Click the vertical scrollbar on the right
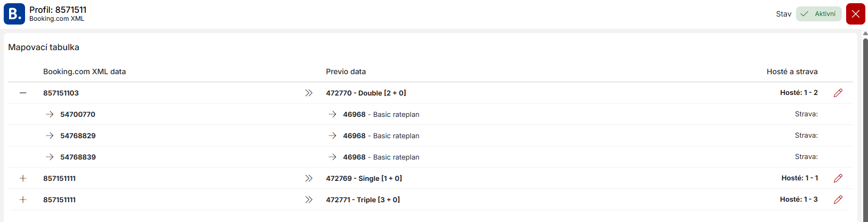 [865, 128]
